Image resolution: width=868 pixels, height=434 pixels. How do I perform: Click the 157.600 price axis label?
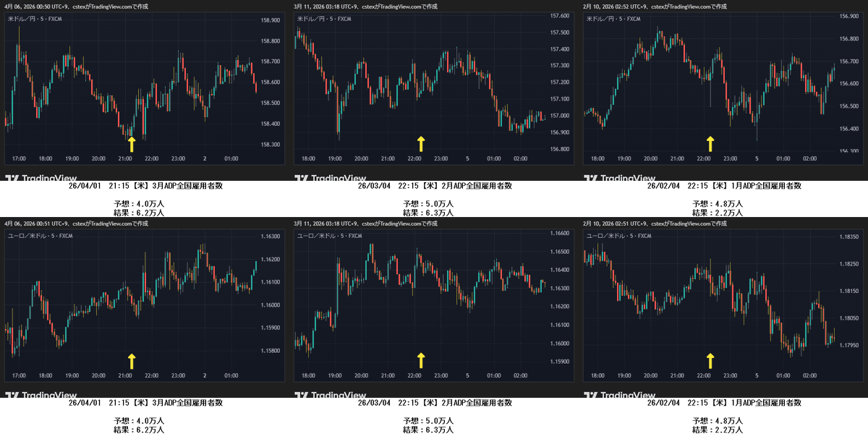point(560,16)
